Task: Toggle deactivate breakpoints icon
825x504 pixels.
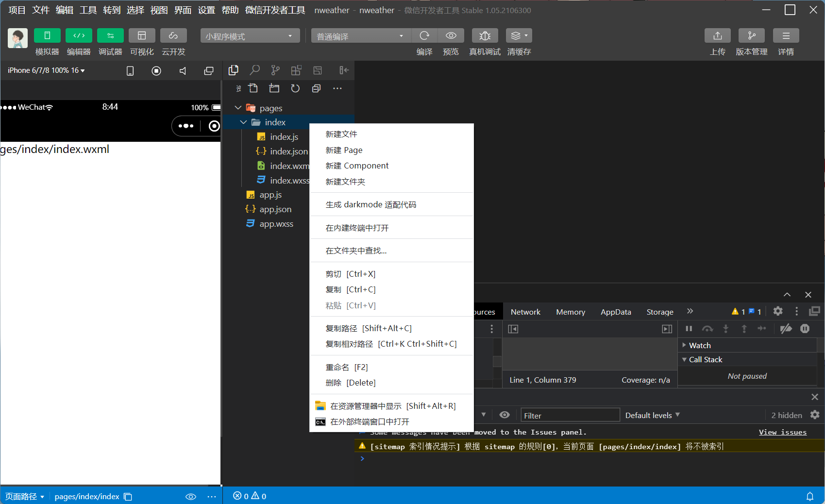Action: coord(786,329)
